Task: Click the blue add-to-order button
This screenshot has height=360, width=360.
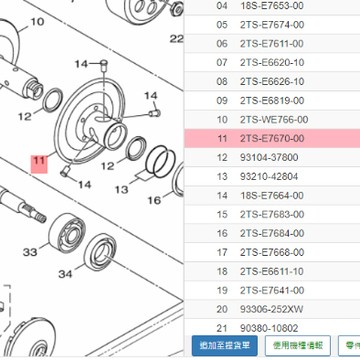Action: [225, 346]
